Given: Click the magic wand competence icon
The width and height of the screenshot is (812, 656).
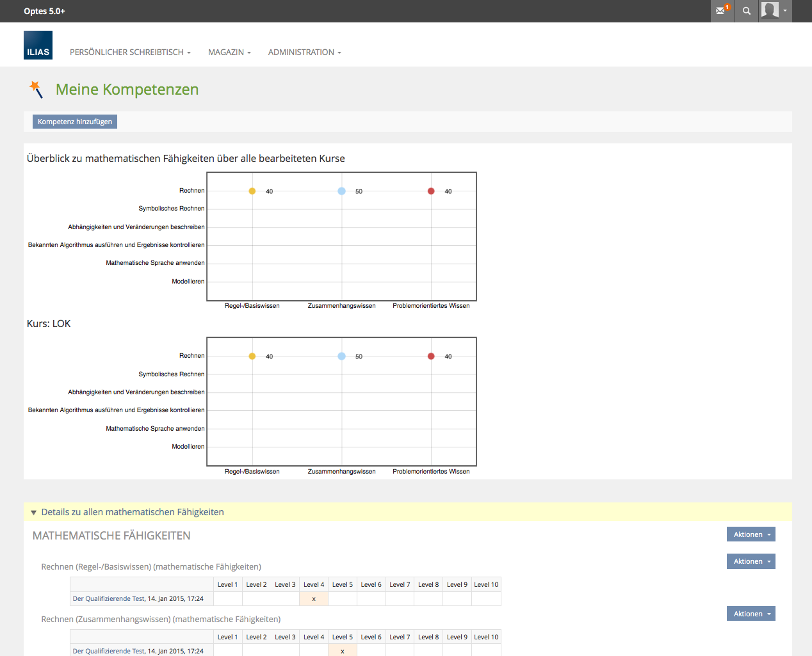Looking at the screenshot, I should pos(37,90).
